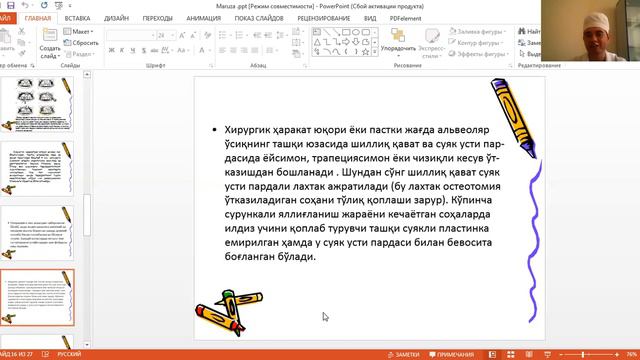Click the Redo icon in quick access toolbar

(44, 5)
